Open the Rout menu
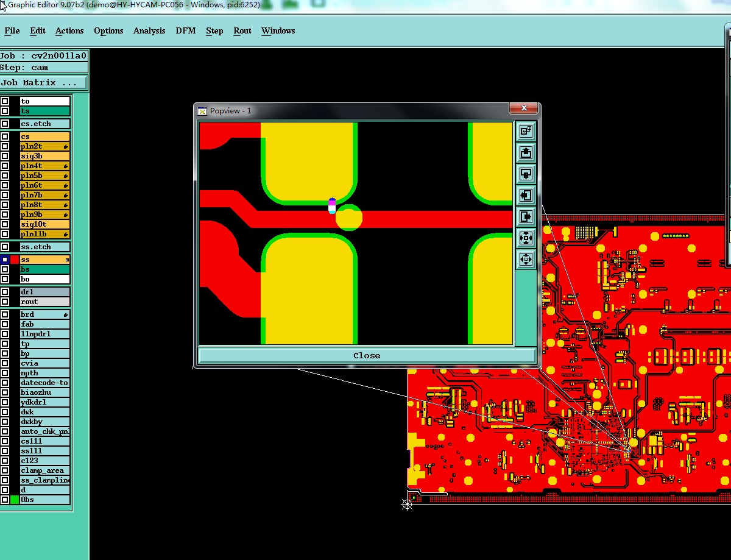Viewport: 731px width, 560px height. 242,30
